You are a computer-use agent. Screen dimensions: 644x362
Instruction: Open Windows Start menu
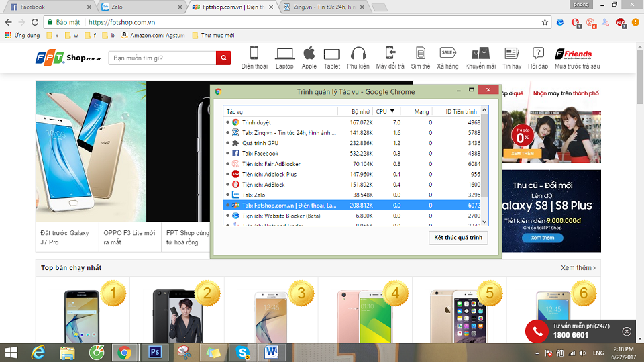click(x=11, y=353)
